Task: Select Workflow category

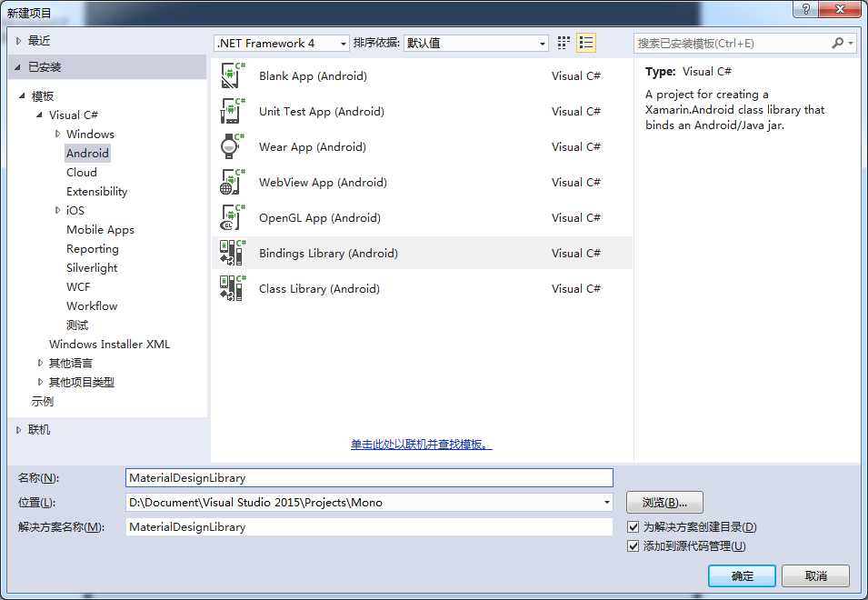Action: [92, 306]
